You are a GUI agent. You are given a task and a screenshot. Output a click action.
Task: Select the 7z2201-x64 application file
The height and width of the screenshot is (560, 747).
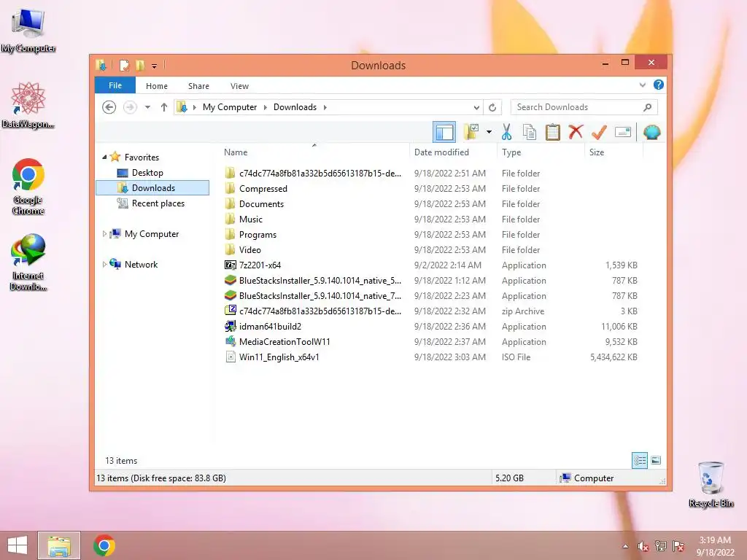click(x=431, y=265)
